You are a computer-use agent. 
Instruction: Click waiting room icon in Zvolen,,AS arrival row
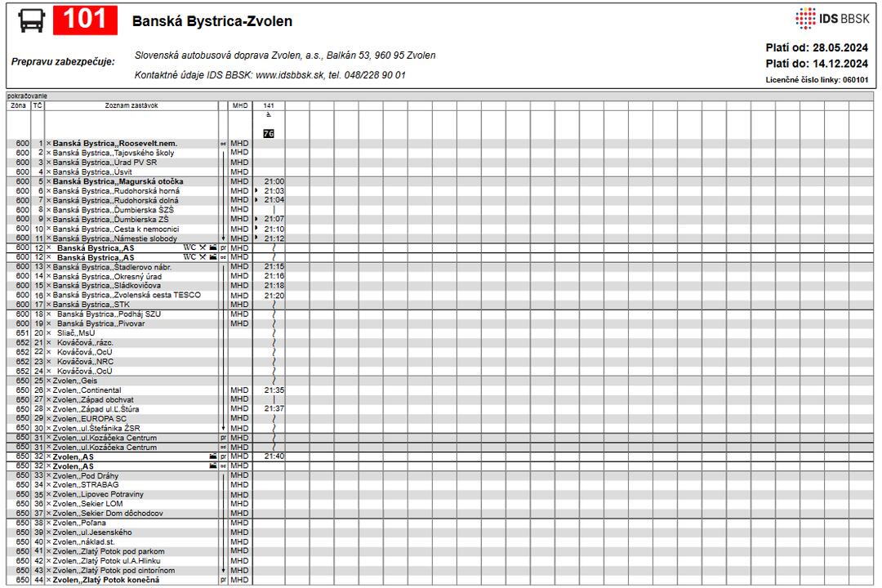[213, 457]
